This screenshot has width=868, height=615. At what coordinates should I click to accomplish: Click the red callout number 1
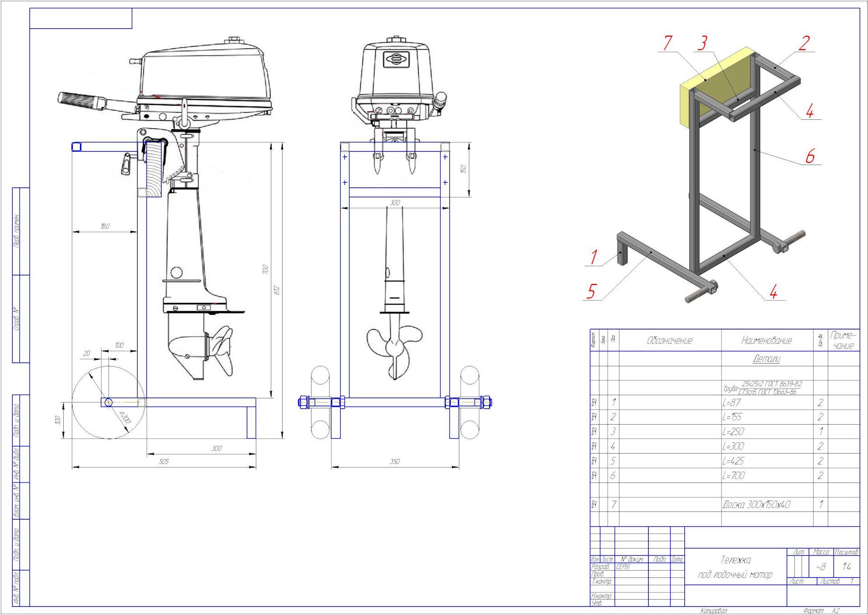point(594,257)
